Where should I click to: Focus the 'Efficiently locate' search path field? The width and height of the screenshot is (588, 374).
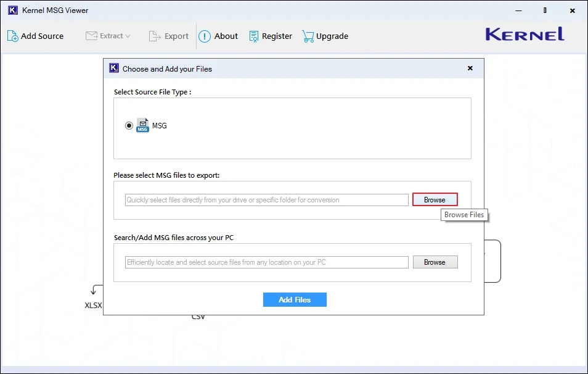click(x=267, y=262)
